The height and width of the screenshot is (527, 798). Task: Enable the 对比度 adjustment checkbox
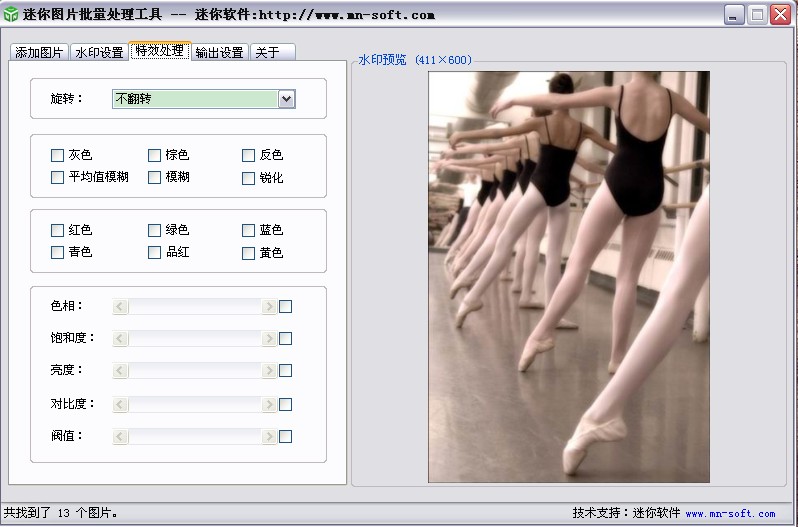coord(286,404)
